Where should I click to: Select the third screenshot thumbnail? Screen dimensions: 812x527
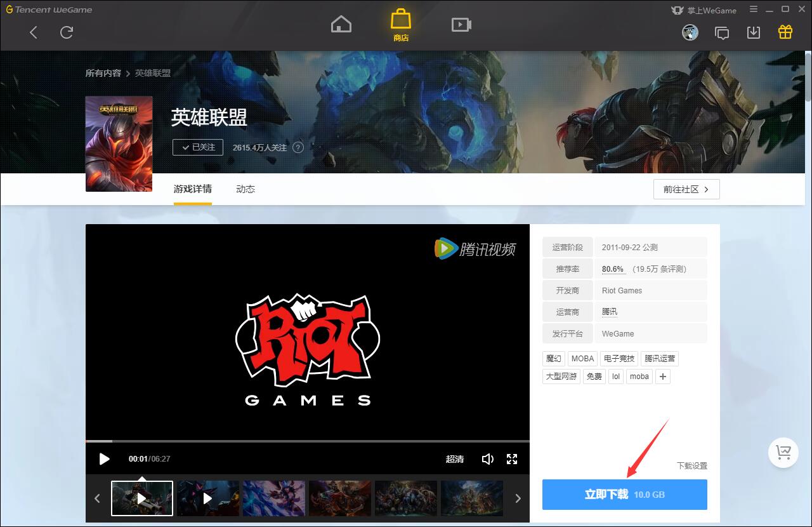[274, 498]
